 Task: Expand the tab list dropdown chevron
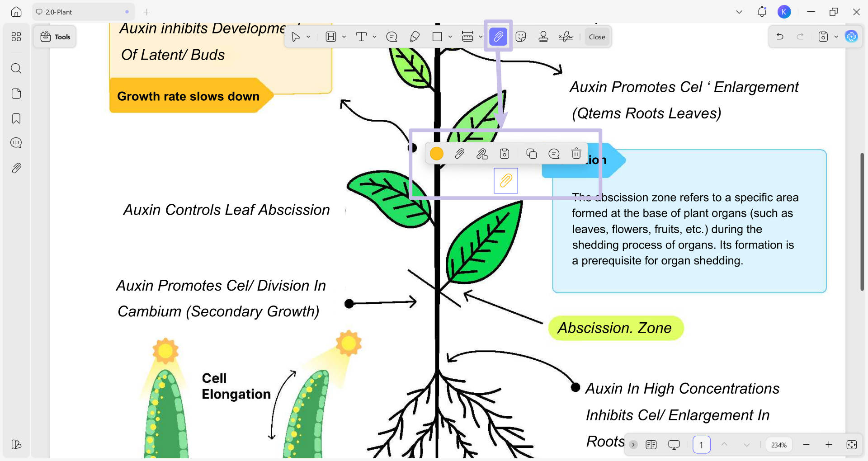739,12
